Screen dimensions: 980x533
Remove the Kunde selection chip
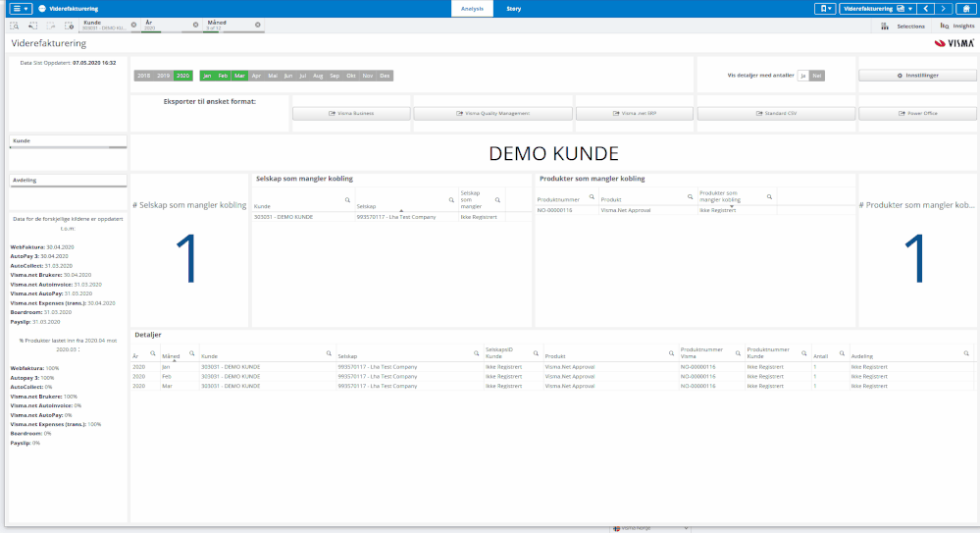click(133, 24)
